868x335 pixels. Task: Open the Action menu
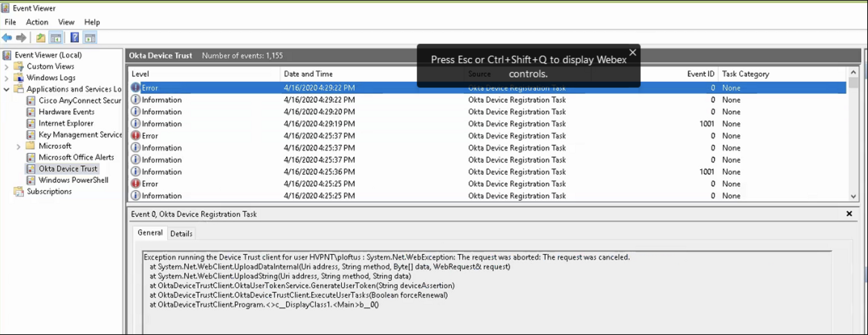(37, 22)
